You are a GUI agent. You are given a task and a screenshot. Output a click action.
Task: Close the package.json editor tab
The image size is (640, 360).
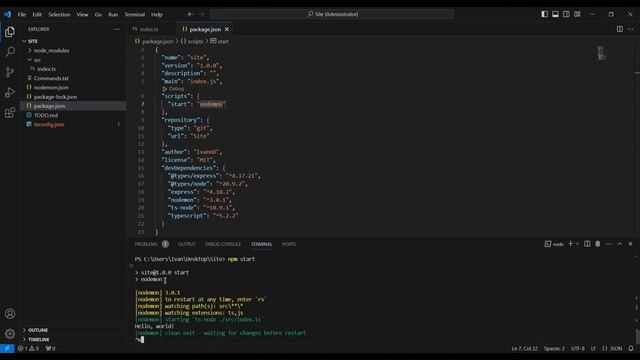227,29
